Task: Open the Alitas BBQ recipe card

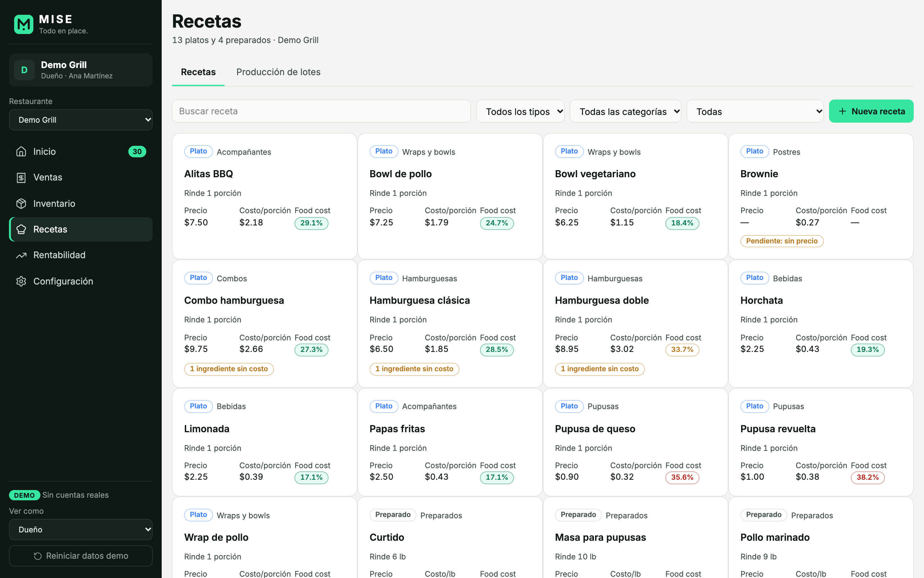Action: pyautogui.click(x=265, y=196)
